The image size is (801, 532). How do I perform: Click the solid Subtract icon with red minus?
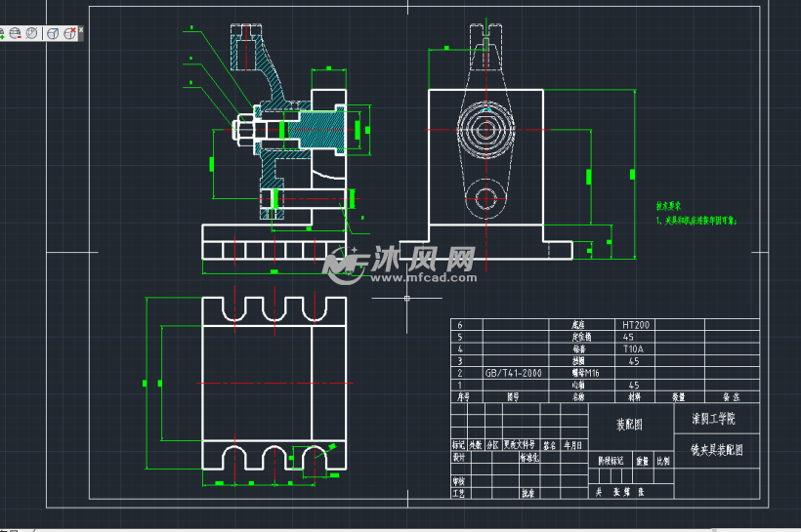pos(16,34)
